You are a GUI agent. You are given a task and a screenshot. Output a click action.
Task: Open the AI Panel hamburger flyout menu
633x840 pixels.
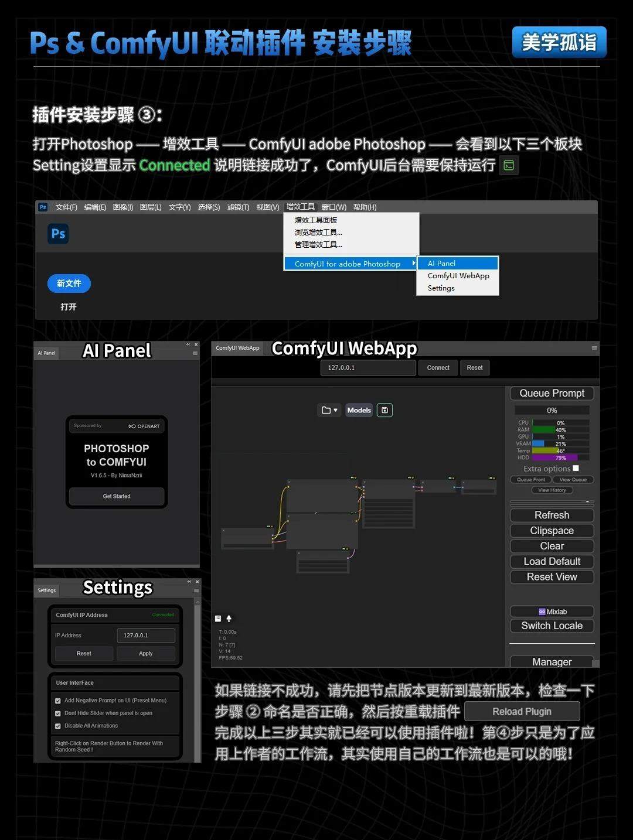click(x=195, y=353)
